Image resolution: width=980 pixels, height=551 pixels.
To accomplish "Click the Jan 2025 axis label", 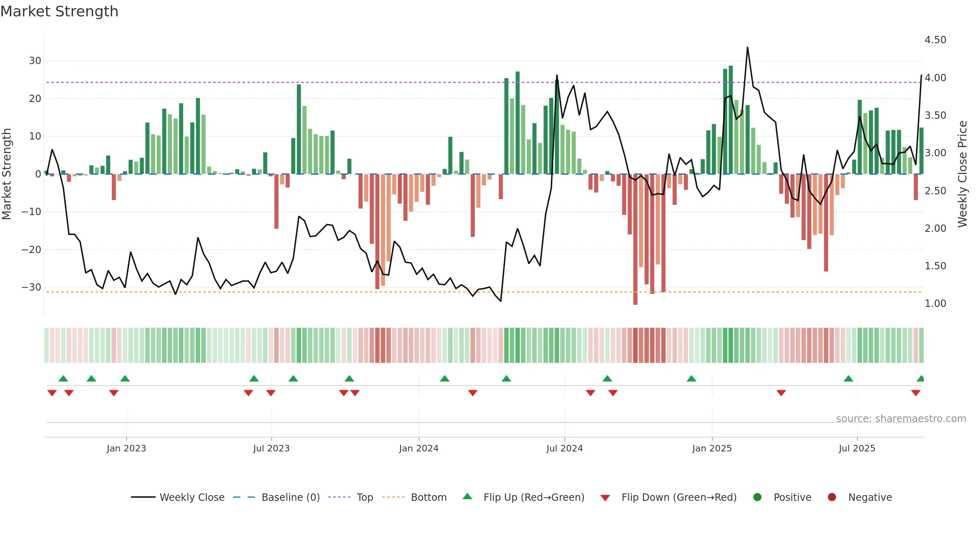I will coord(712,448).
